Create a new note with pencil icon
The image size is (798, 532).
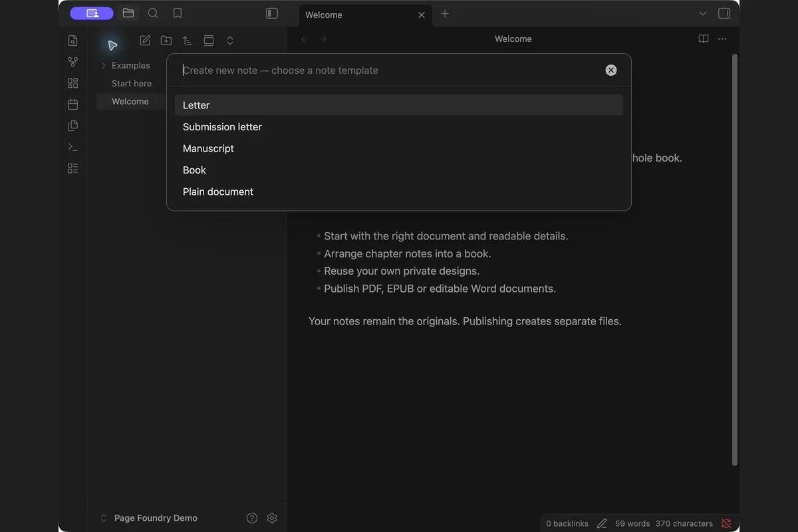coord(145,41)
